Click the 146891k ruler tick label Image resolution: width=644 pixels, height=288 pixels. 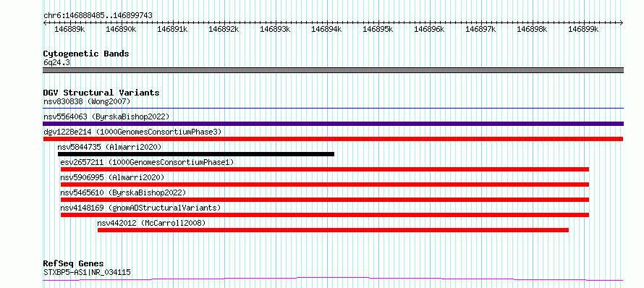172,29
